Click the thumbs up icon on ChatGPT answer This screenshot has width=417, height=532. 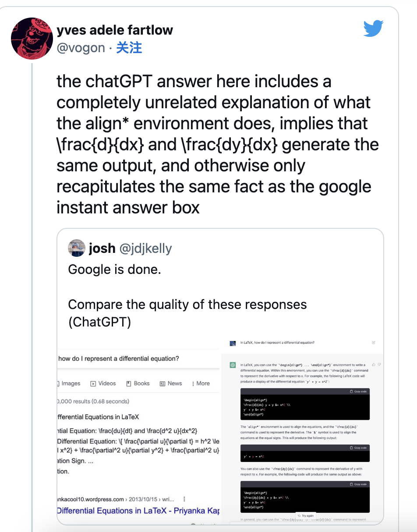(373, 365)
